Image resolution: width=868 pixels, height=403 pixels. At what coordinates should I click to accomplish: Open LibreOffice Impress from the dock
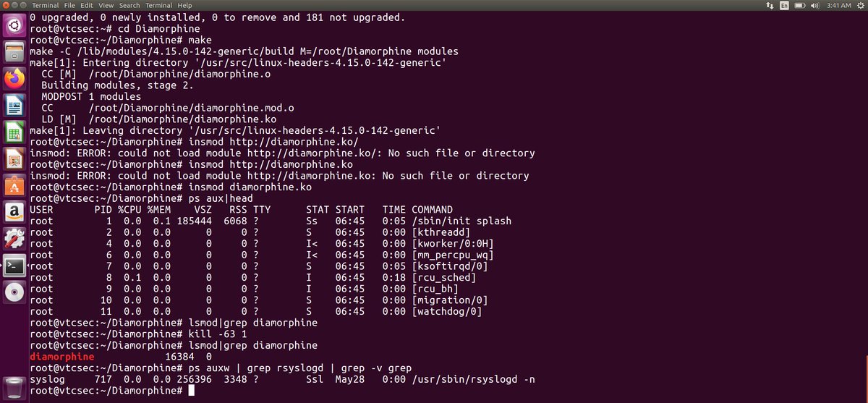14,158
